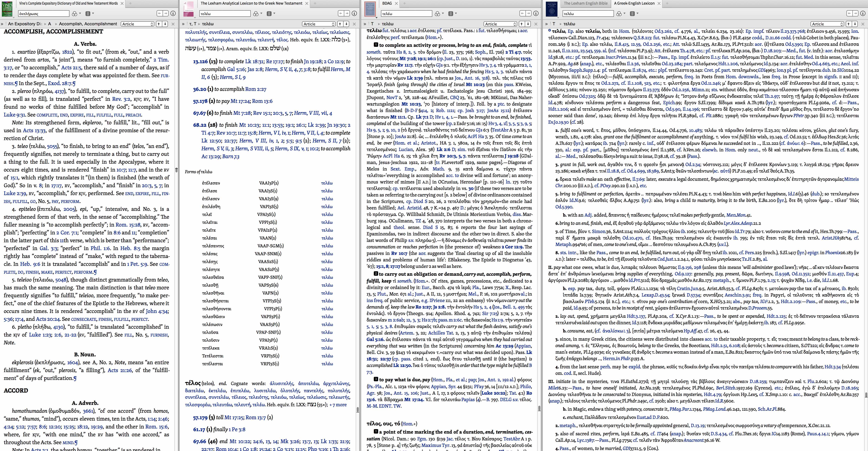Go back in Greek-English Lexicon panel history
The image size is (868, 451).
point(849,13)
